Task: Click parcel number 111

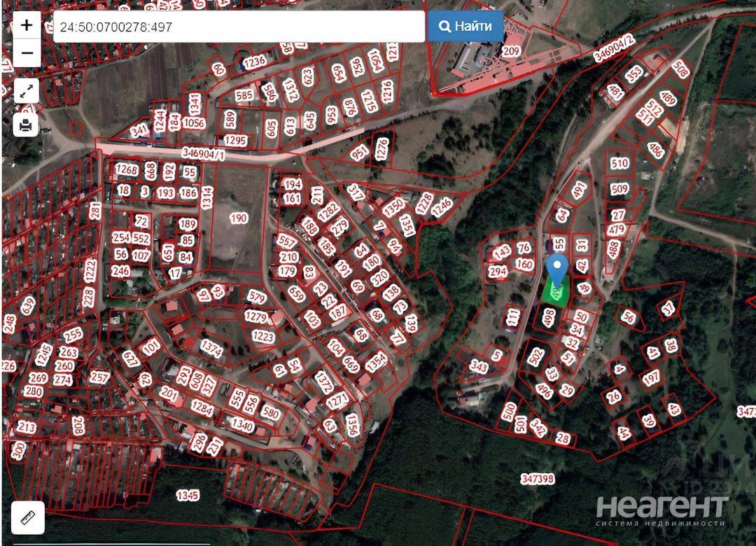Action: coord(512,317)
